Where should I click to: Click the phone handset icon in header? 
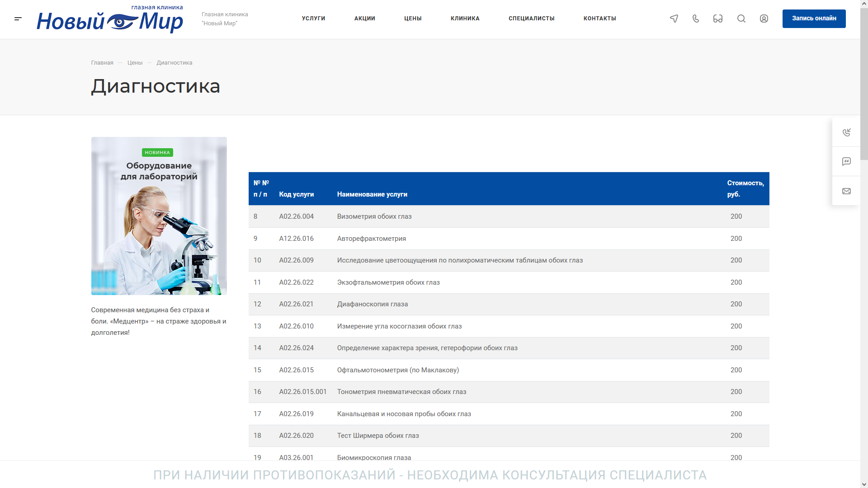pos(696,19)
